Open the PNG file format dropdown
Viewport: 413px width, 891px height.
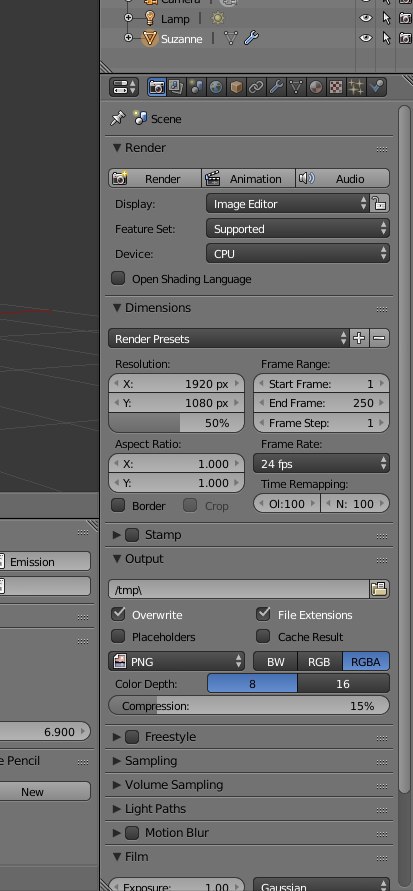pyautogui.click(x=177, y=661)
